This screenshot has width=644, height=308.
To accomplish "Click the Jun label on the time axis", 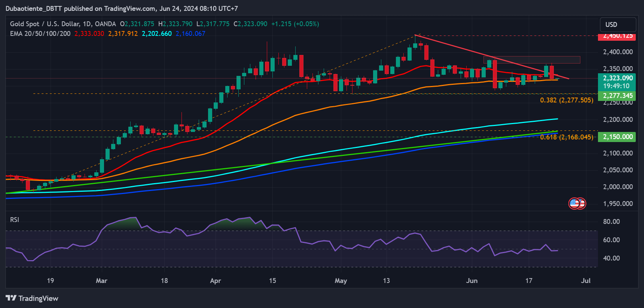I will (x=472, y=281).
